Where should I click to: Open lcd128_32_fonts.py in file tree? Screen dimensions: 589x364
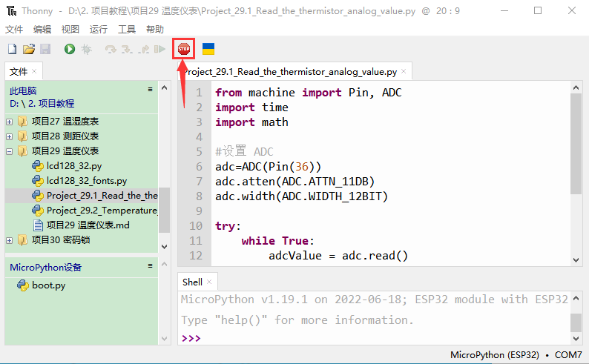coord(86,181)
